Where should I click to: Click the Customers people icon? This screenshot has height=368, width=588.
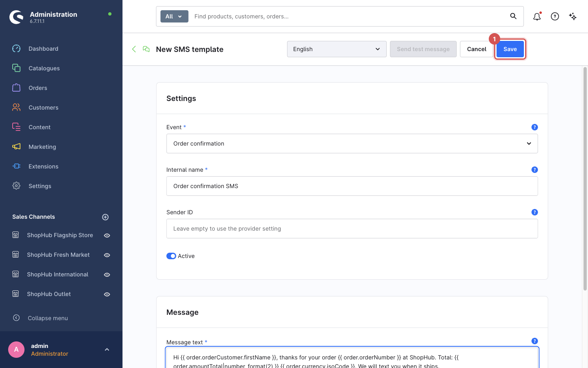point(16,108)
